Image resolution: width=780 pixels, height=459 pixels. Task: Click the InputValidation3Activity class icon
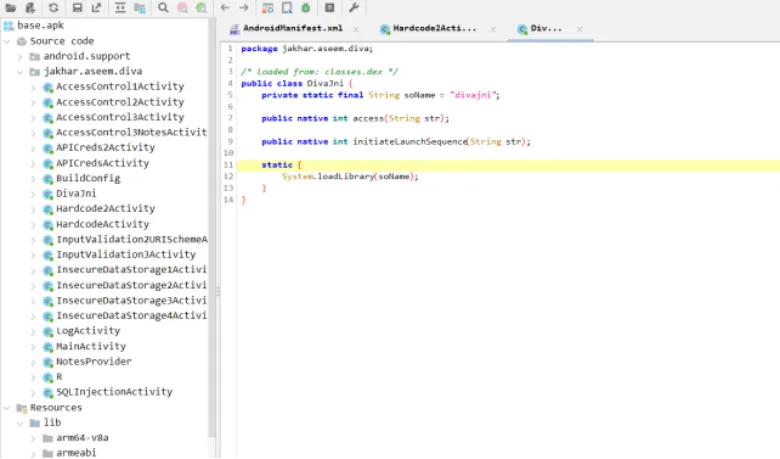click(x=48, y=255)
